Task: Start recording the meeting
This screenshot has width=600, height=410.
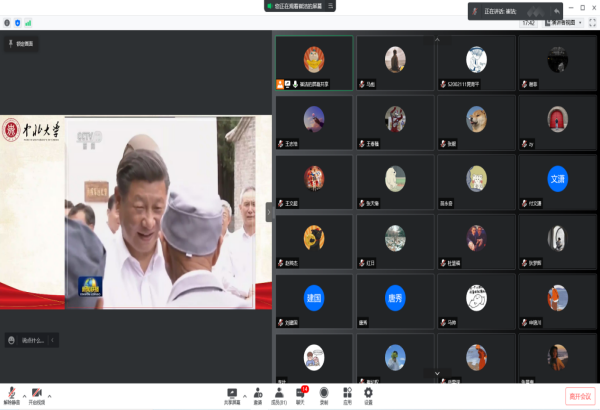Action: pos(323,395)
